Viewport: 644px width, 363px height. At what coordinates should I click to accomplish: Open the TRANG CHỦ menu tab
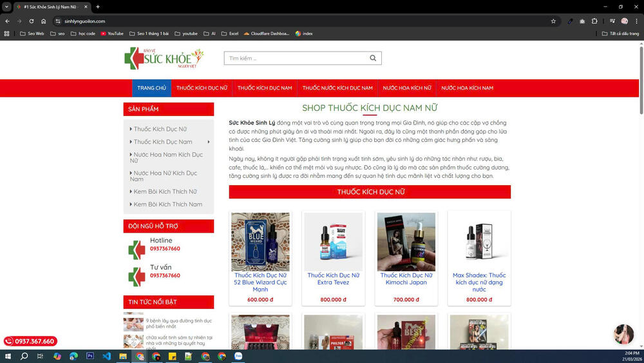151,88
